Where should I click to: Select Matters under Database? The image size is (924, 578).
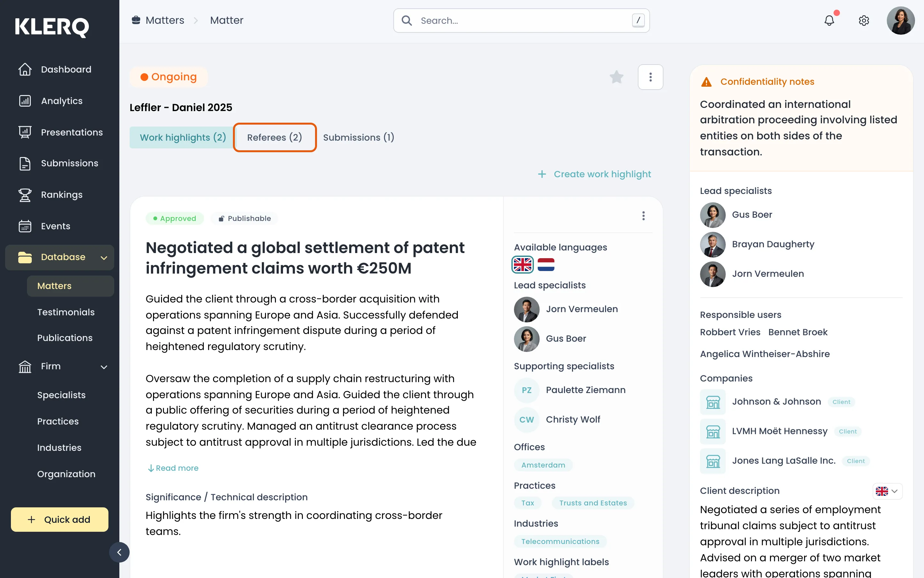[70, 286]
